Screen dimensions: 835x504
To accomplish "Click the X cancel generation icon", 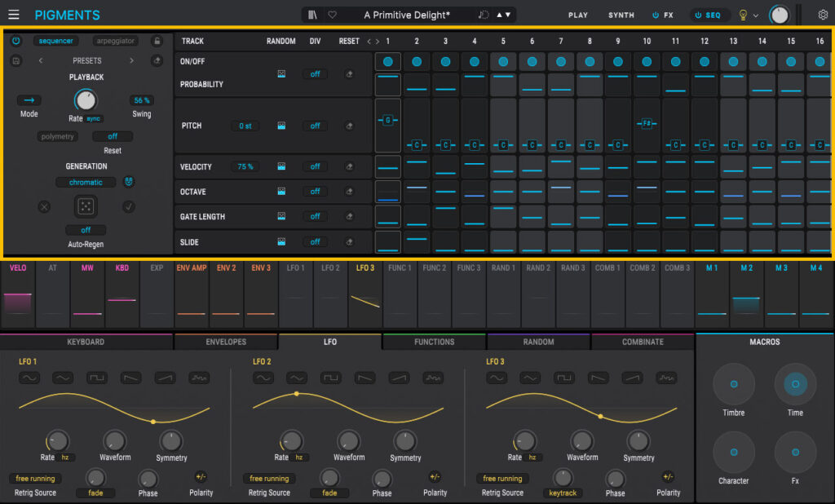I will [x=44, y=206].
